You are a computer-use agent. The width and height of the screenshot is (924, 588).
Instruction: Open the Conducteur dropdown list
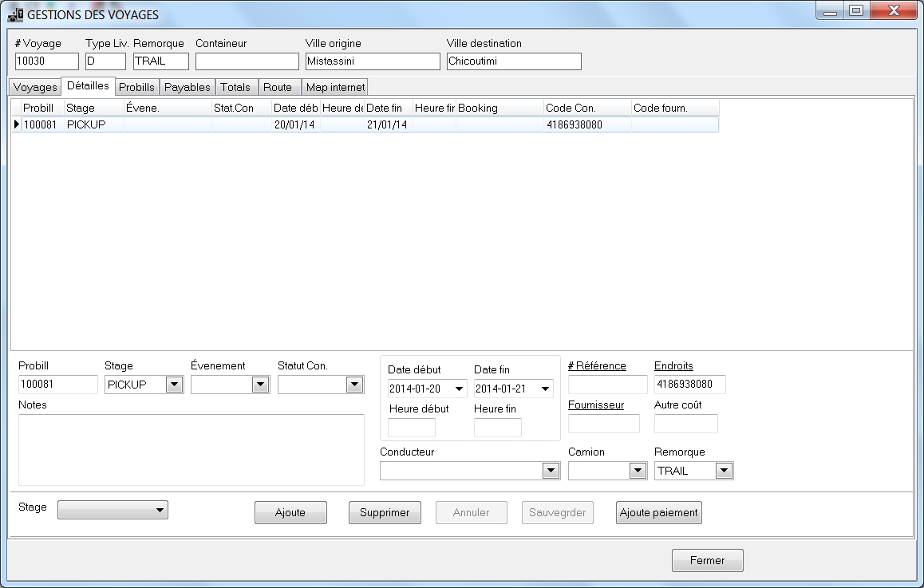pos(551,471)
